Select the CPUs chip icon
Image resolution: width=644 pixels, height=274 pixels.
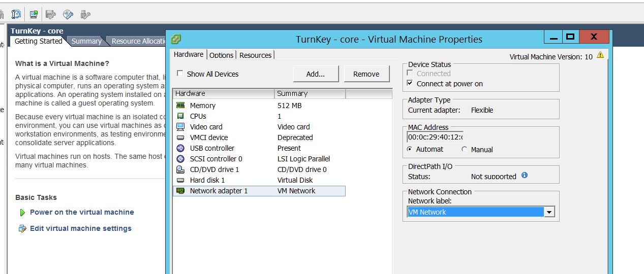(x=180, y=116)
